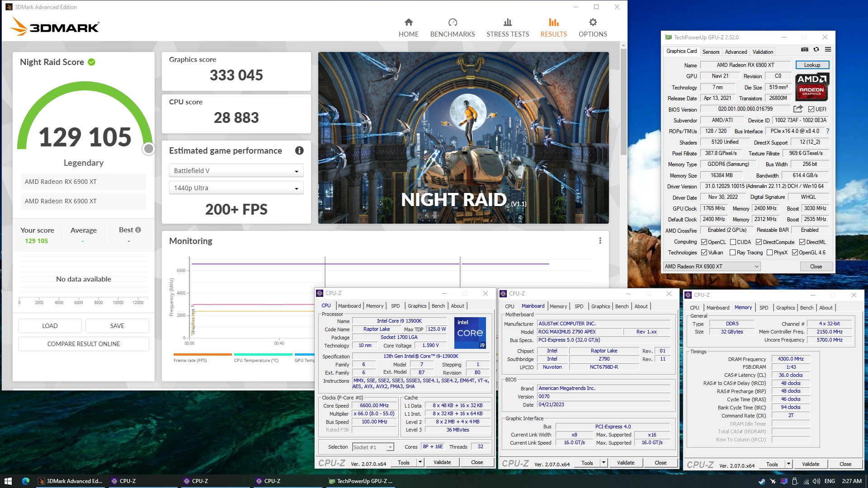Toggle the Vulkan checkbox in GPU-Z
Screen dimensions: 868x488
pyautogui.click(x=704, y=253)
